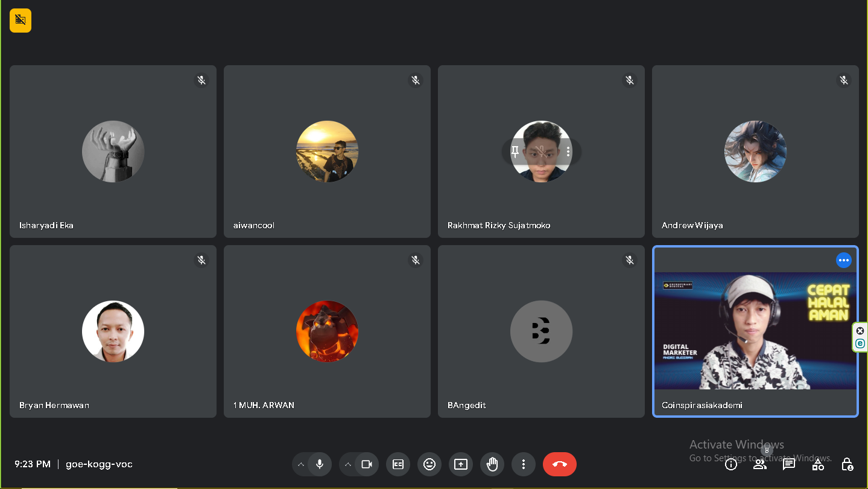Open host controls lock icon
This screenshot has width=868, height=489.
pos(847,464)
